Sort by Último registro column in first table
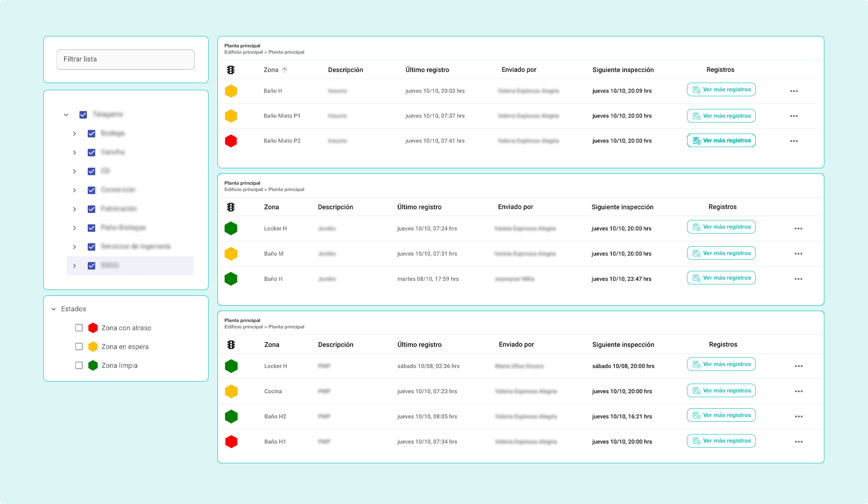This screenshot has width=868, height=504. tap(427, 70)
